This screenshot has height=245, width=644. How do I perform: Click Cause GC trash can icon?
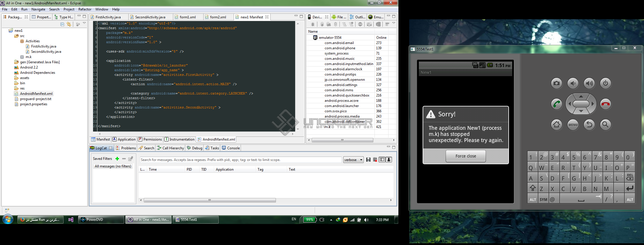coord(336,24)
